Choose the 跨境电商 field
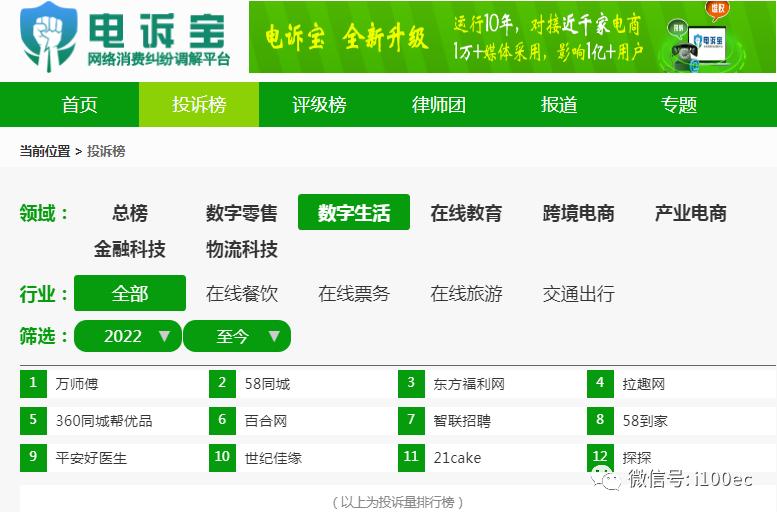The image size is (777, 512). (x=578, y=213)
